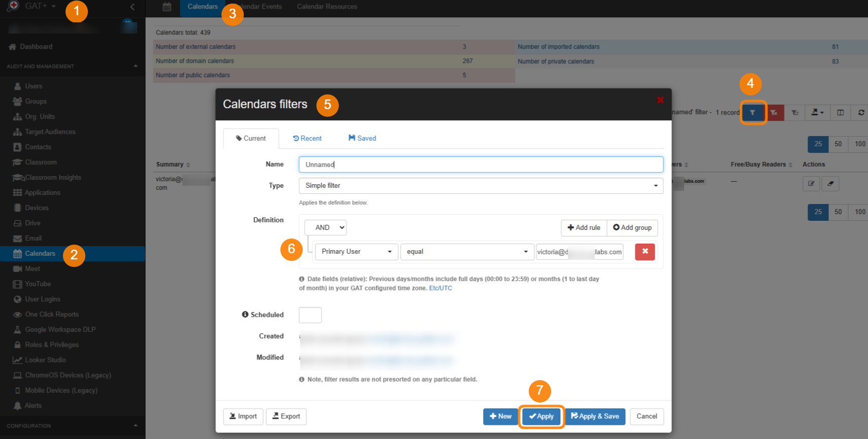Click the eraser action icon in row
868x439 pixels.
point(830,184)
